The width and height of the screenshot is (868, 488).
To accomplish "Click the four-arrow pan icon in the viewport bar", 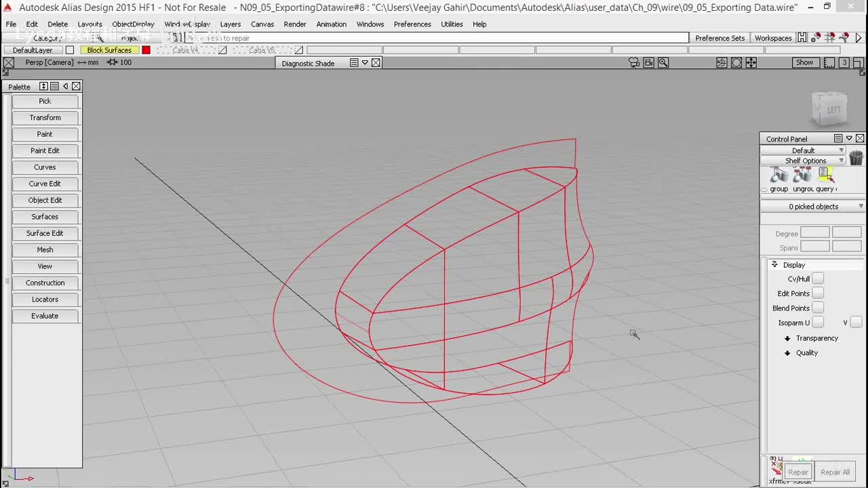I will point(751,62).
